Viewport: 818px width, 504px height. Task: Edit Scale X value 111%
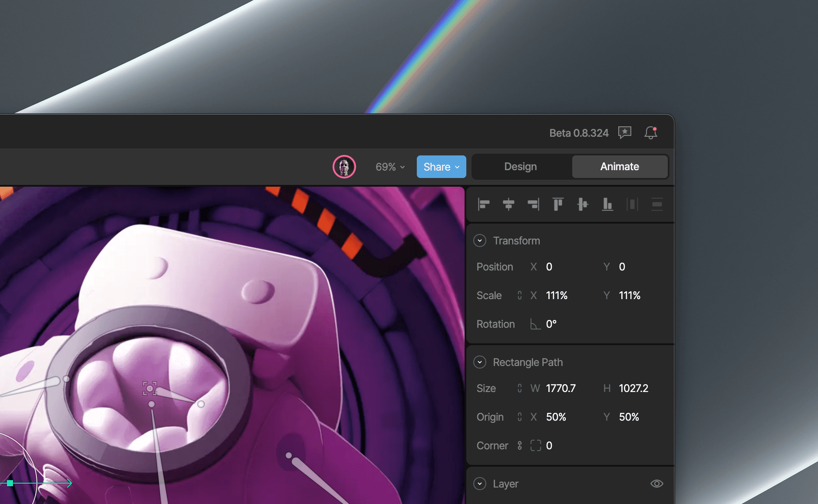click(x=557, y=295)
